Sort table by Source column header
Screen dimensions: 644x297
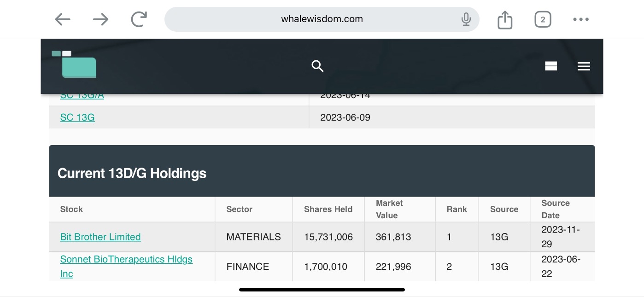(504, 209)
